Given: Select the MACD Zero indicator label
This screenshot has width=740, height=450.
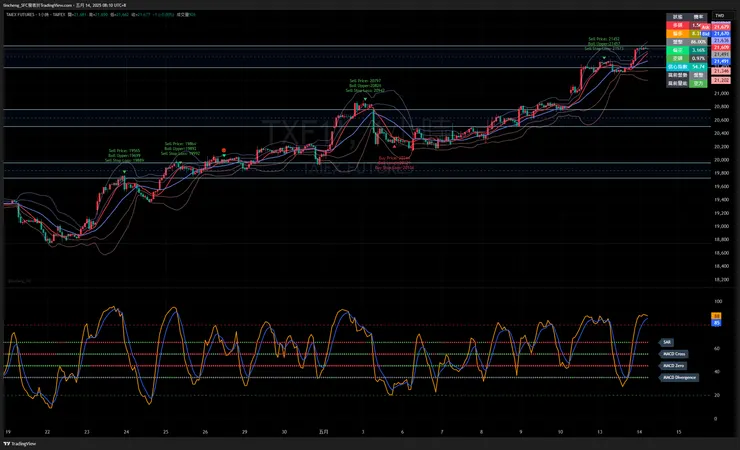Looking at the screenshot, I should pos(673,366).
